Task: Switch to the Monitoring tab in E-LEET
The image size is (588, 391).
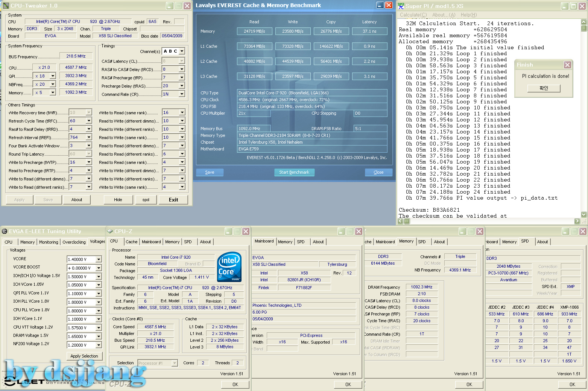Action: coord(49,242)
